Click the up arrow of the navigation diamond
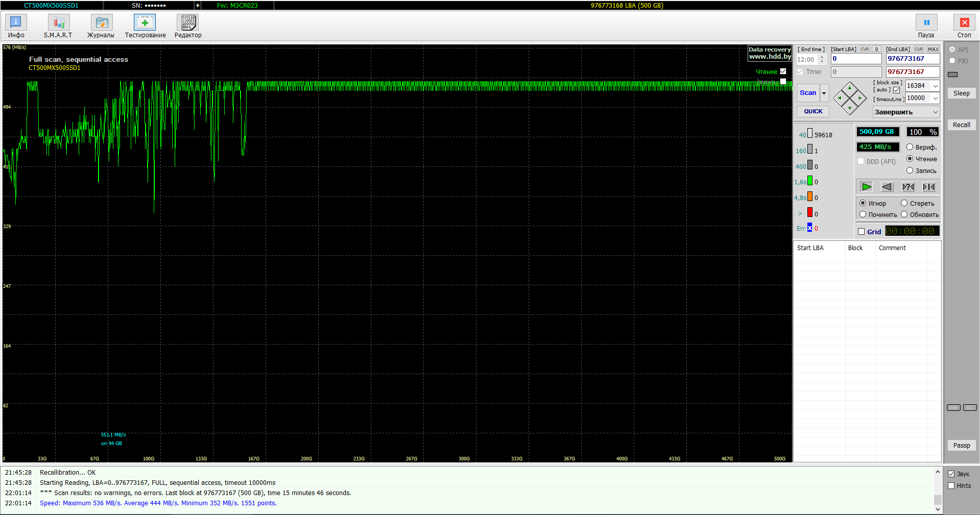This screenshot has height=515, width=980. 850,88
